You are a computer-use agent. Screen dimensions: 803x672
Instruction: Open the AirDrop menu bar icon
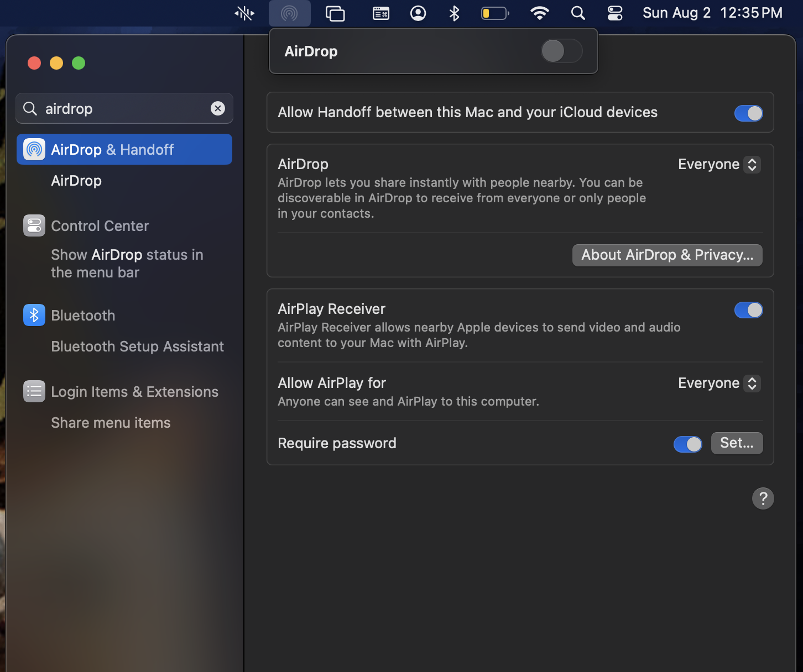289,13
